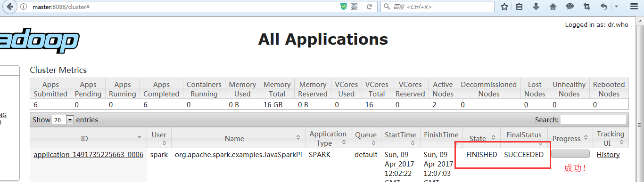Sort table by User column
Screen dimensions: 644x182
click(x=159, y=138)
